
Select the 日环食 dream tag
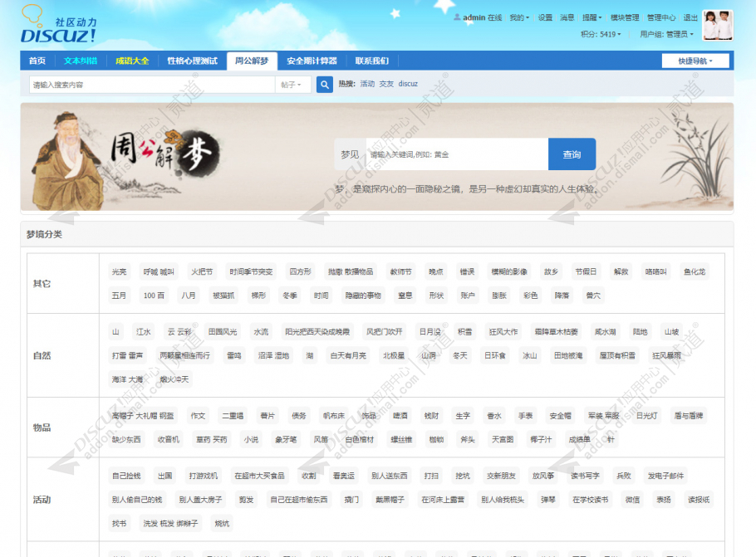[495, 355]
